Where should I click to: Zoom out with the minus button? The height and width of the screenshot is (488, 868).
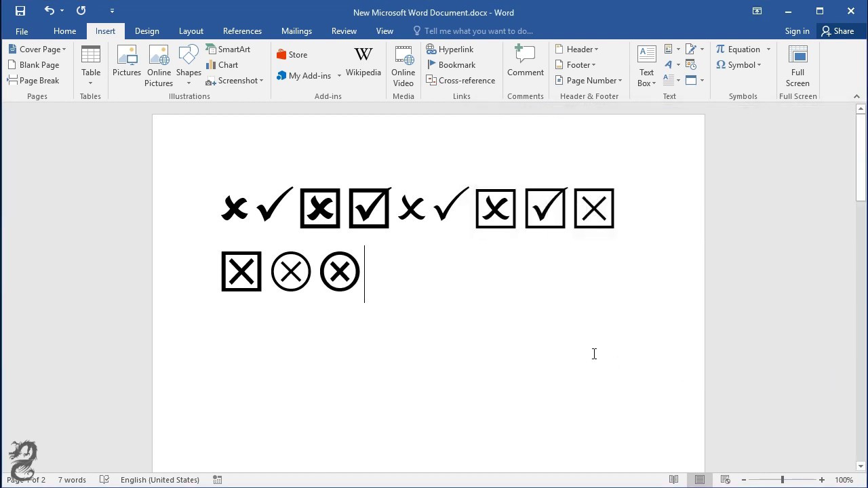tap(743, 480)
